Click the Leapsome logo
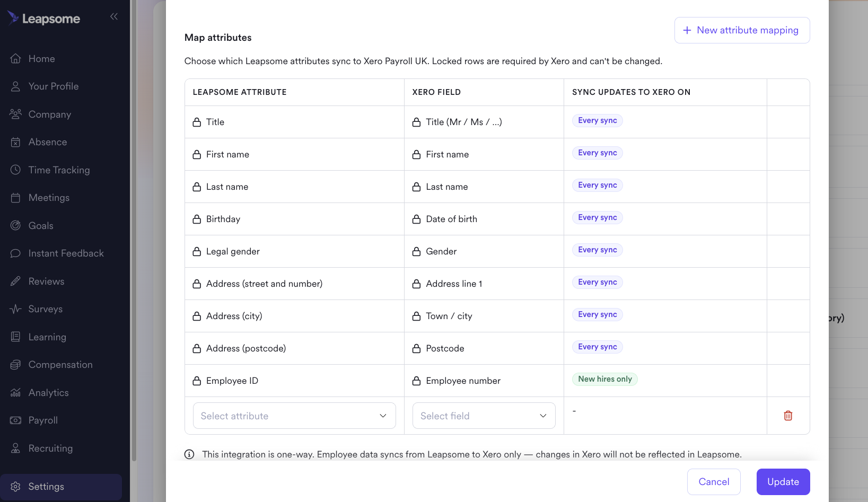Image resolution: width=868 pixels, height=502 pixels. coord(44,19)
